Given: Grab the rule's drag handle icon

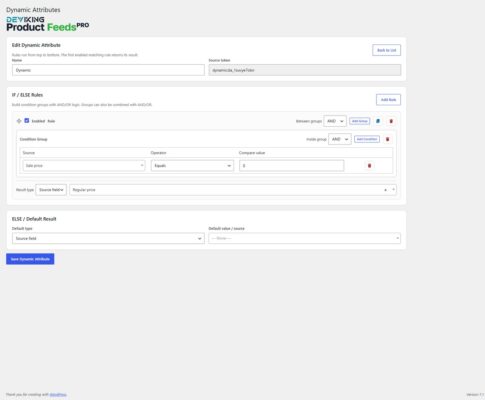Looking at the screenshot, I should click(19, 121).
